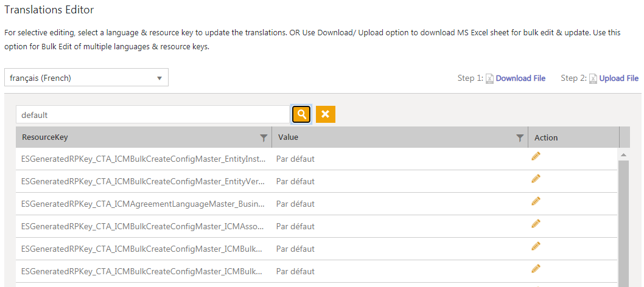Edit the first EntityInst resource key row
644x287 pixels.
[536, 156]
